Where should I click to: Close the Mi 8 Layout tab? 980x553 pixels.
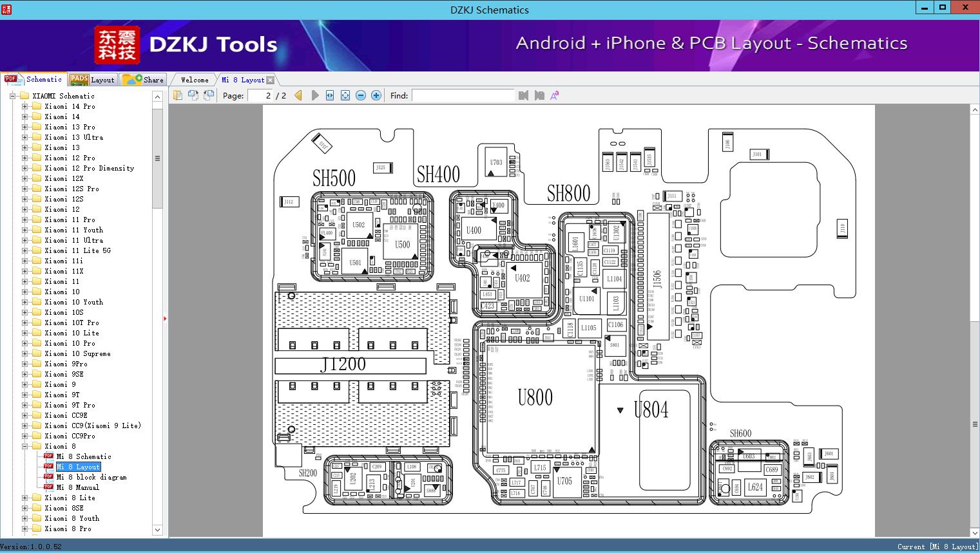point(271,80)
